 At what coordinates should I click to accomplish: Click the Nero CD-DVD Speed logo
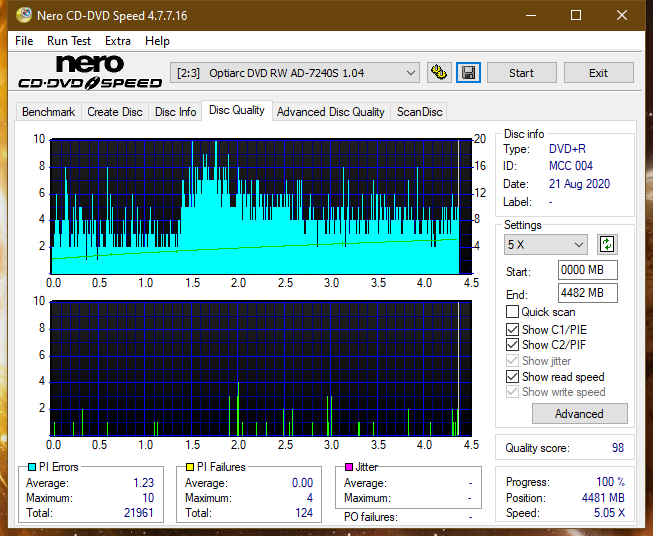pyautogui.click(x=90, y=72)
